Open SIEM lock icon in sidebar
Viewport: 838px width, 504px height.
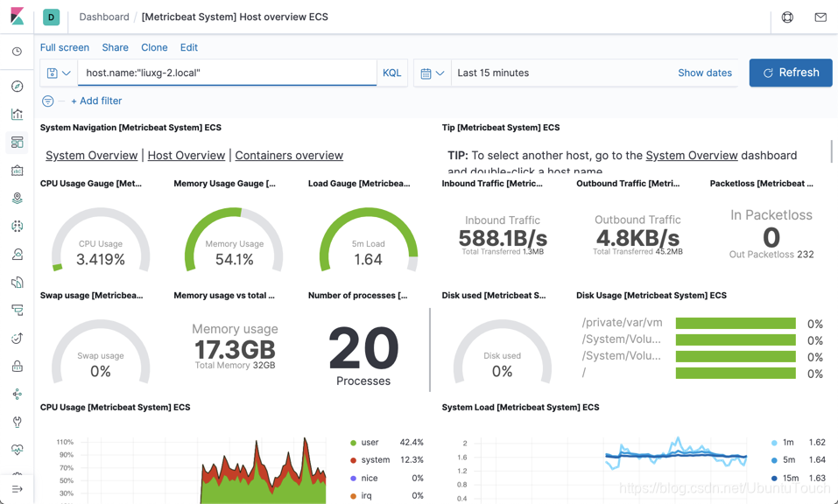pyautogui.click(x=18, y=367)
